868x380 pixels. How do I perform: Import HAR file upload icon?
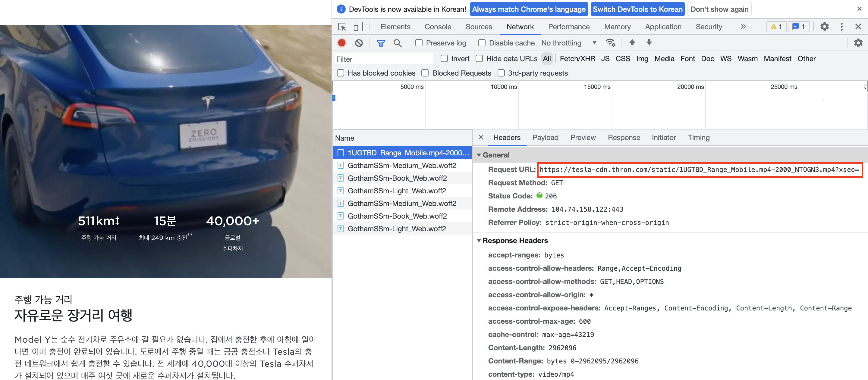point(632,43)
